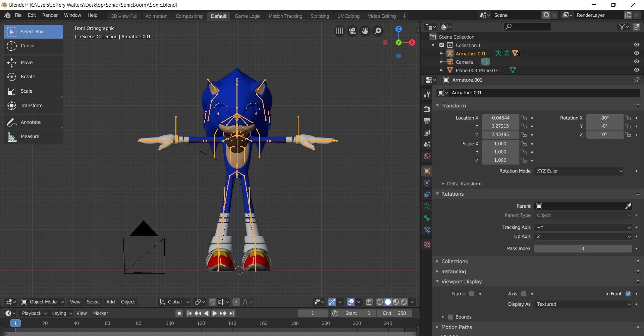Switch to Rendered viewport shading
Image resolution: width=644 pixels, height=336 pixels.
[x=404, y=302]
